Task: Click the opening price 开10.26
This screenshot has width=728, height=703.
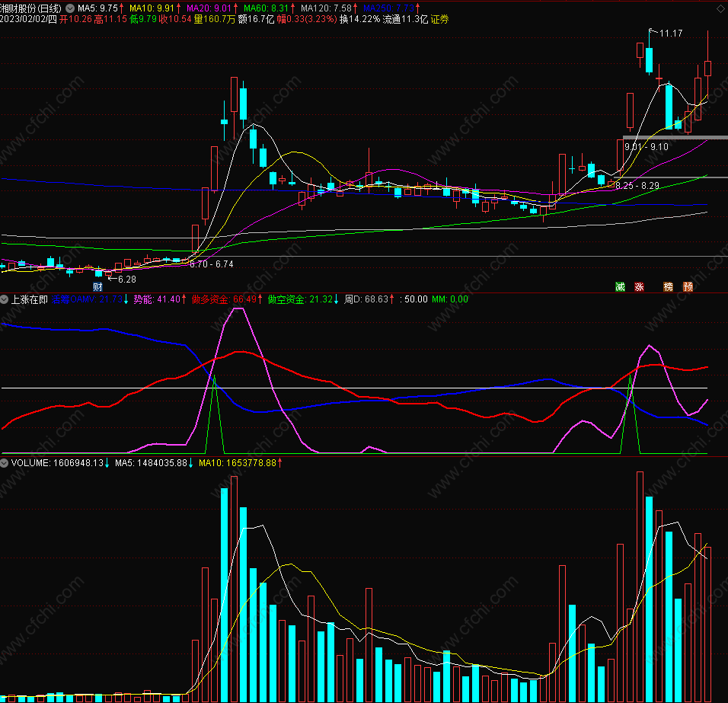Action: coord(75,20)
